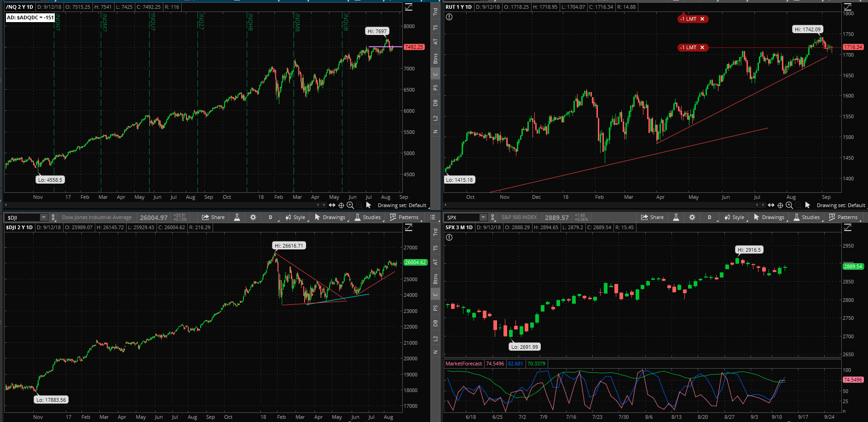Select the pointer cursor tool under the /NQ chart
The height and width of the screenshot is (422, 868).
(369, 205)
